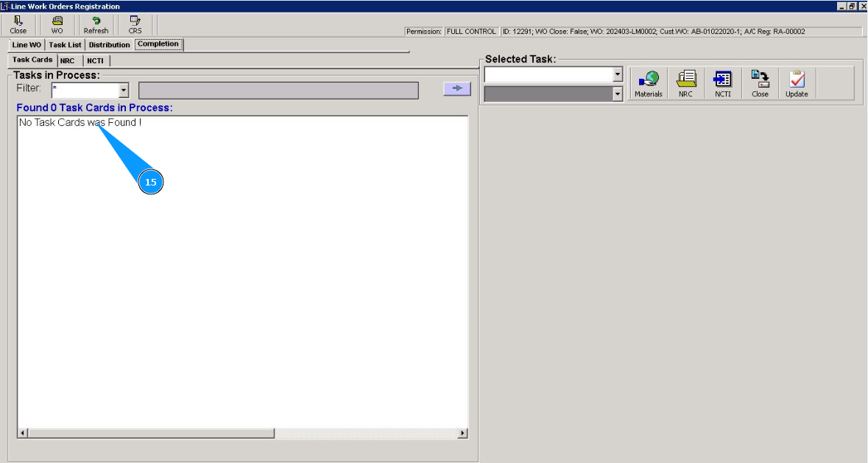Click the left scroll arrow of task list
Screen dimensions: 868x463
point(23,433)
